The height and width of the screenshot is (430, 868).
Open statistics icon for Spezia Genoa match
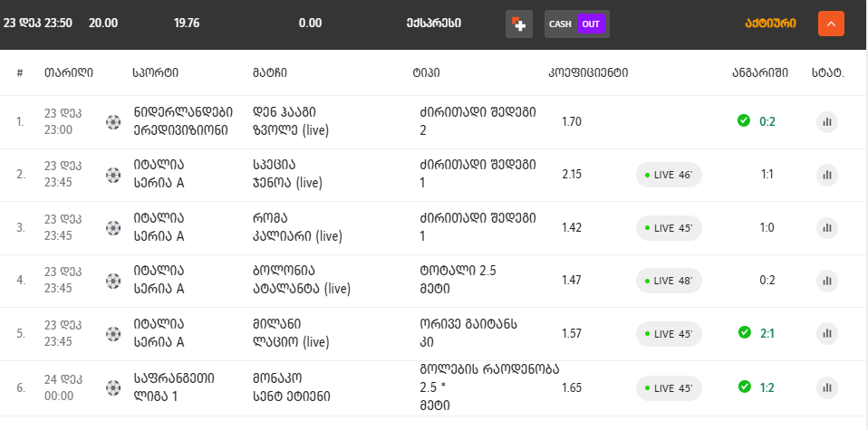coord(827,175)
